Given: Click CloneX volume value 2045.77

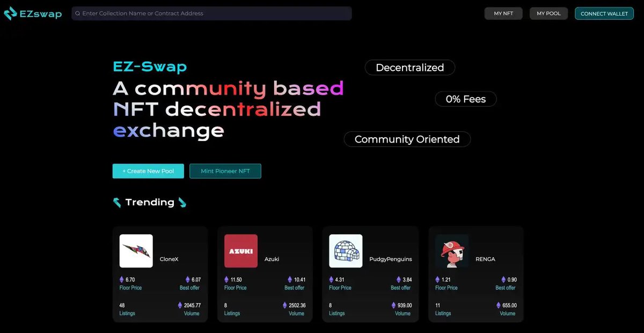Looking at the screenshot, I should tap(192, 306).
